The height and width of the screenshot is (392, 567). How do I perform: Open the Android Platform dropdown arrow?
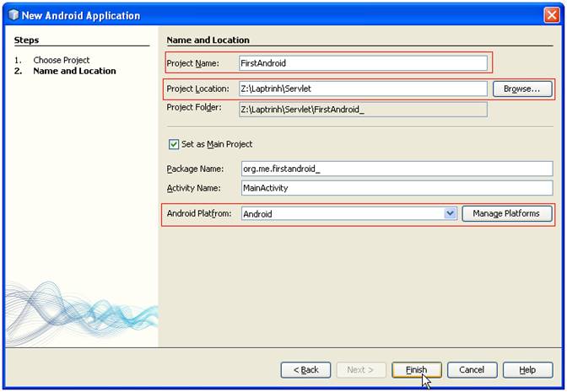pos(450,213)
